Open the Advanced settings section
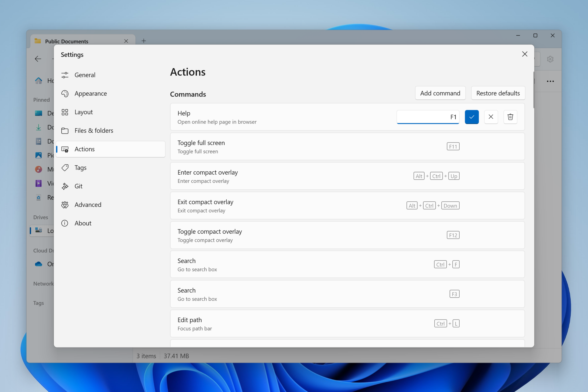 (x=88, y=204)
